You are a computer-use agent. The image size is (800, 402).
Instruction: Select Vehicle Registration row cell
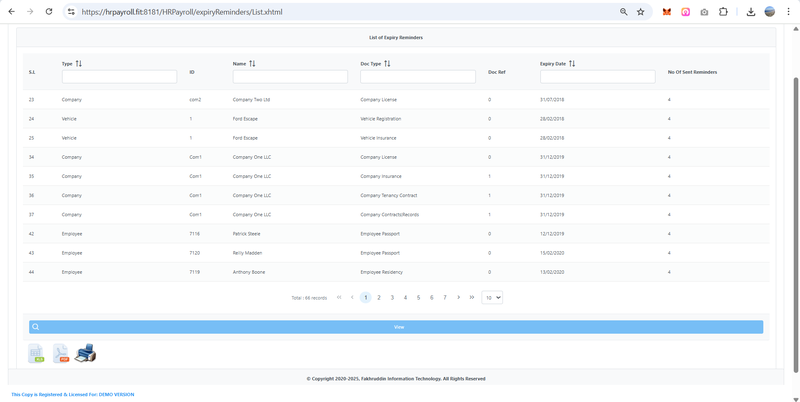pyautogui.click(x=381, y=119)
